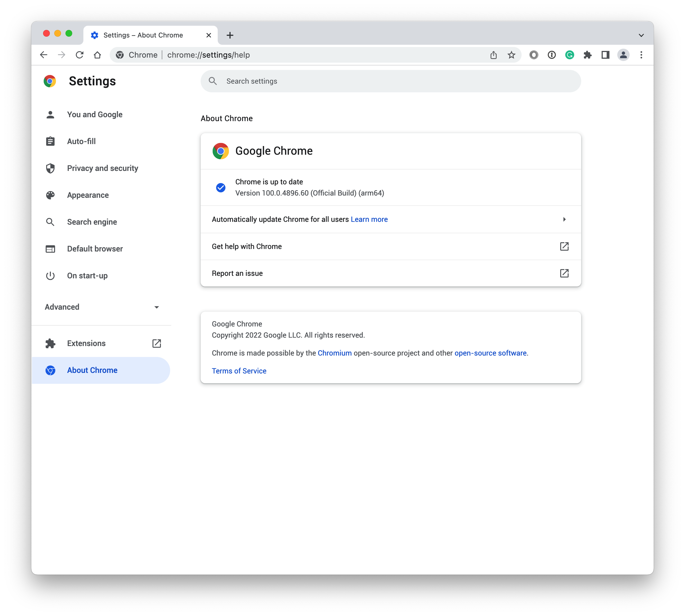The height and width of the screenshot is (616, 685).
Task: Toggle the Google account profile button
Action: pyautogui.click(x=623, y=55)
